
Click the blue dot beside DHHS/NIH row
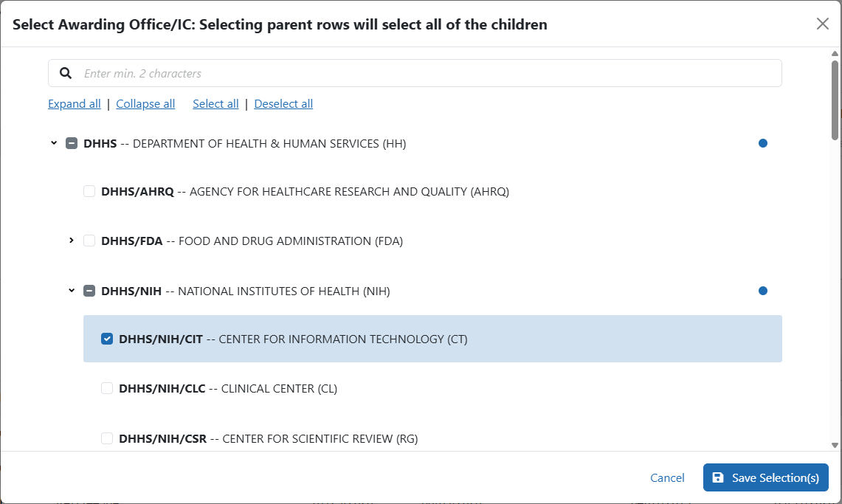[x=763, y=291]
